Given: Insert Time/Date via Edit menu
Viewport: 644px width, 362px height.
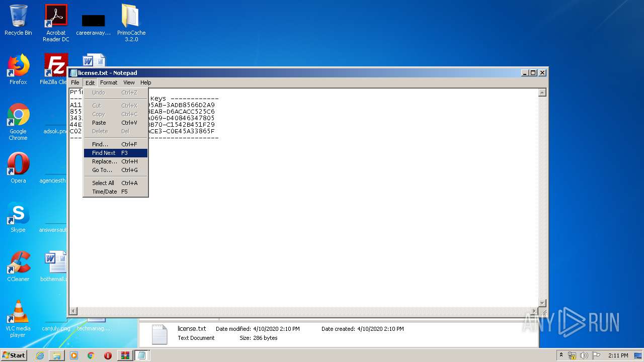Looking at the screenshot, I should click(x=116, y=192).
